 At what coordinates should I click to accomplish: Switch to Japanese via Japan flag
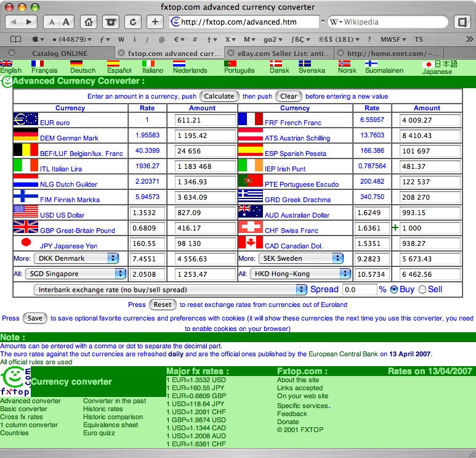point(429,65)
